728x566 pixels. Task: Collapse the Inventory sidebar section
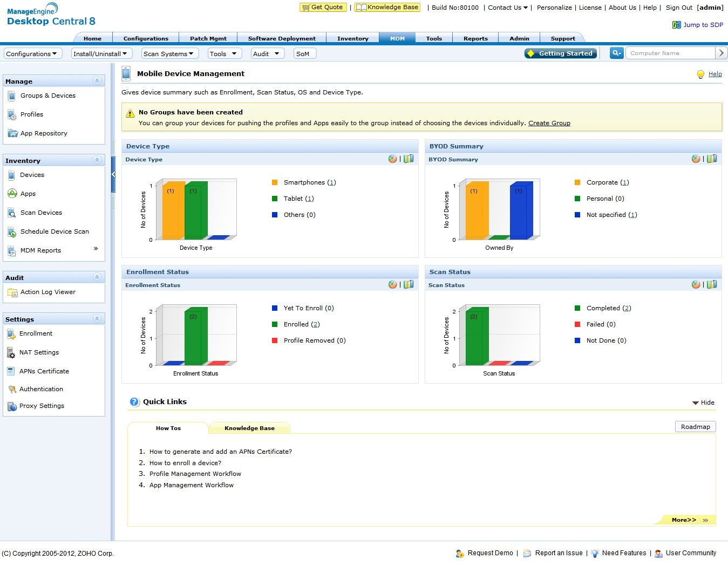[97, 160]
